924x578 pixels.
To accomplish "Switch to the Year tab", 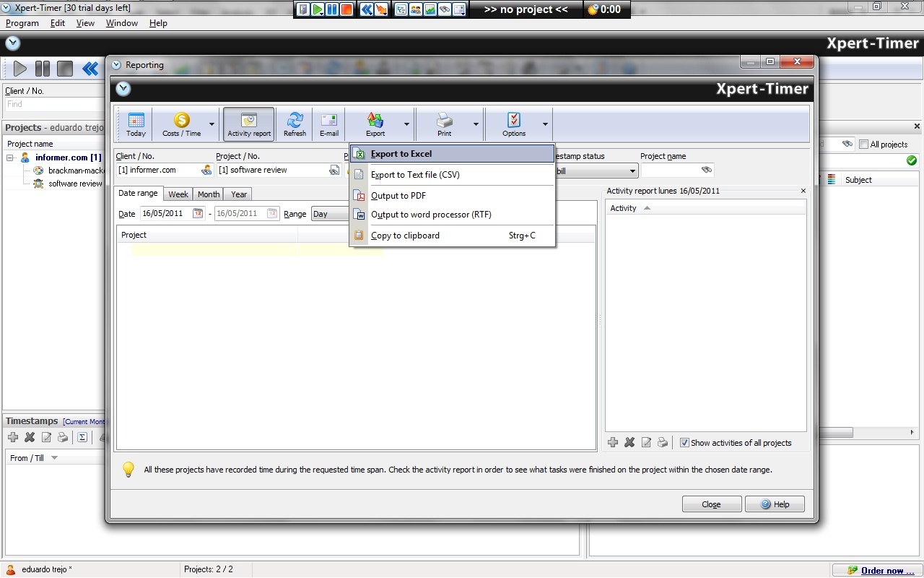I will click(239, 194).
